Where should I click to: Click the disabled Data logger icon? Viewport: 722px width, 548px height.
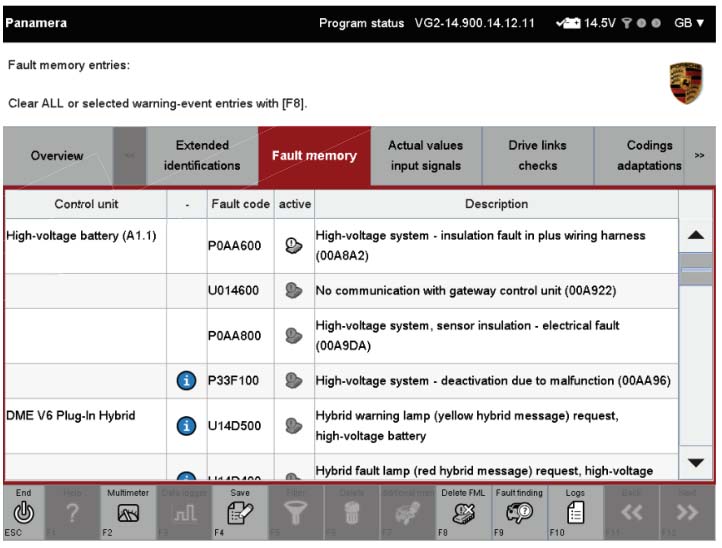184,513
